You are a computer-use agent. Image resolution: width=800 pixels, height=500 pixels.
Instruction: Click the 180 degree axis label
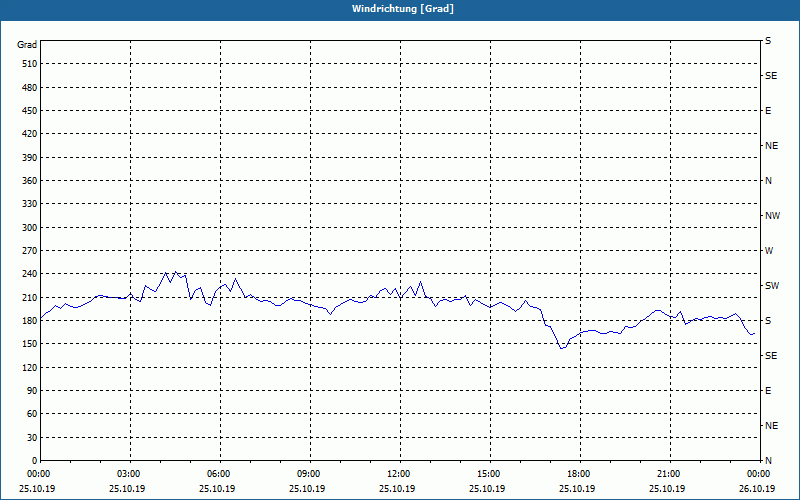pyautogui.click(x=30, y=321)
